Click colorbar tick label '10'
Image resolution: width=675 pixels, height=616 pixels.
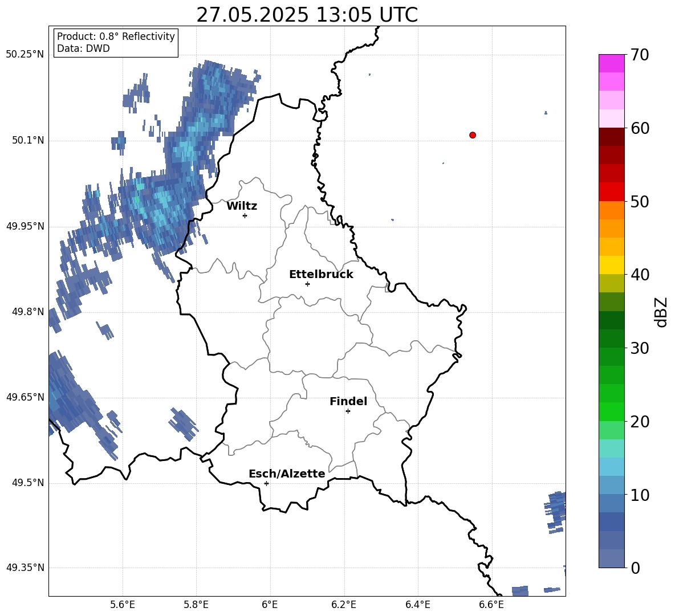[x=640, y=495]
